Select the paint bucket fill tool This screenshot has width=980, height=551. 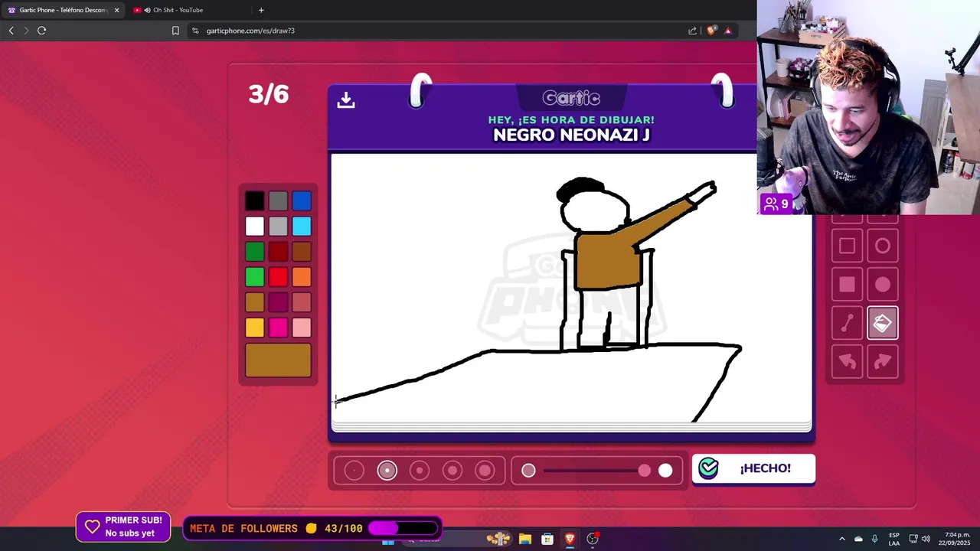point(883,323)
